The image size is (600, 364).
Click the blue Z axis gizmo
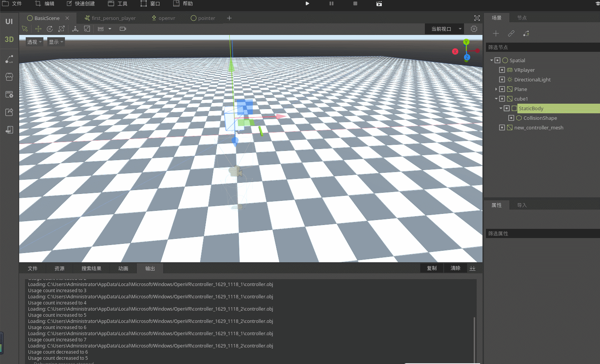(467, 57)
